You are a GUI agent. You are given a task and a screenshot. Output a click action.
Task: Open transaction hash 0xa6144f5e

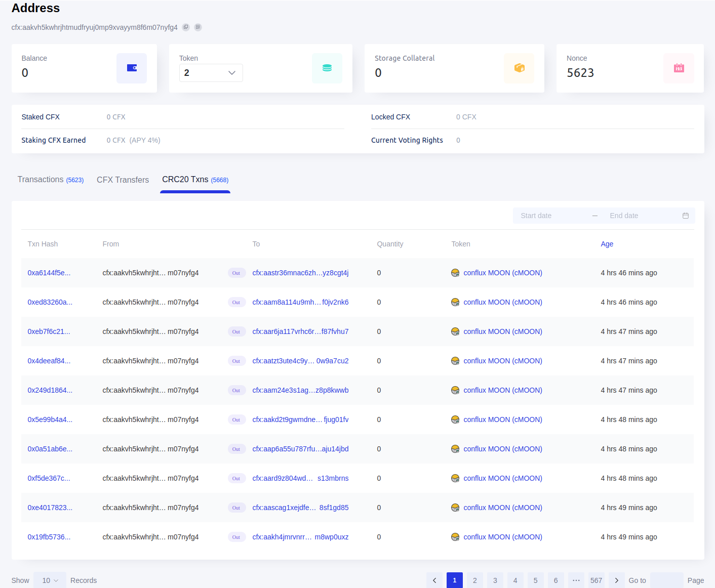click(49, 273)
